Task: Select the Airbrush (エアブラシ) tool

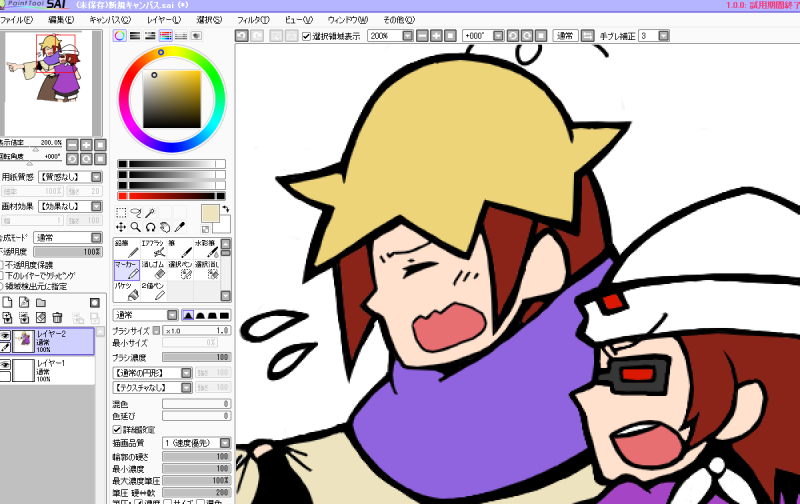Action: coord(153,248)
